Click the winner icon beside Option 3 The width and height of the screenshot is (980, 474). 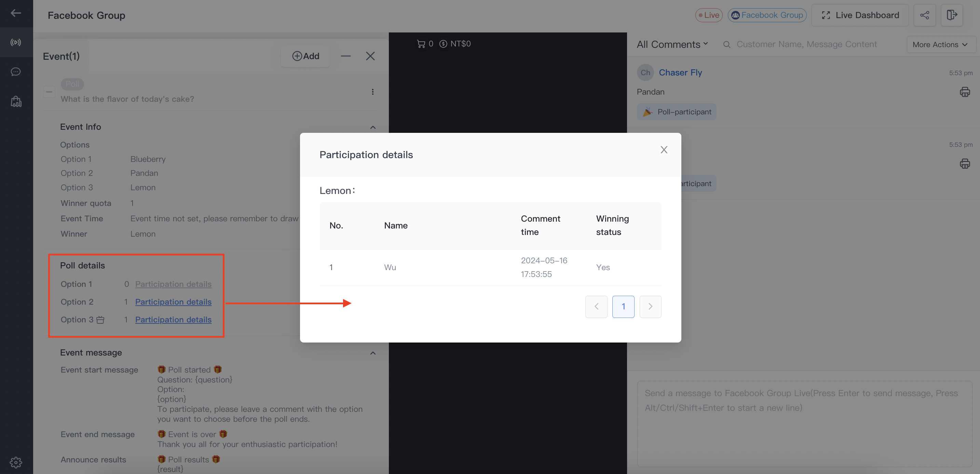100,320
